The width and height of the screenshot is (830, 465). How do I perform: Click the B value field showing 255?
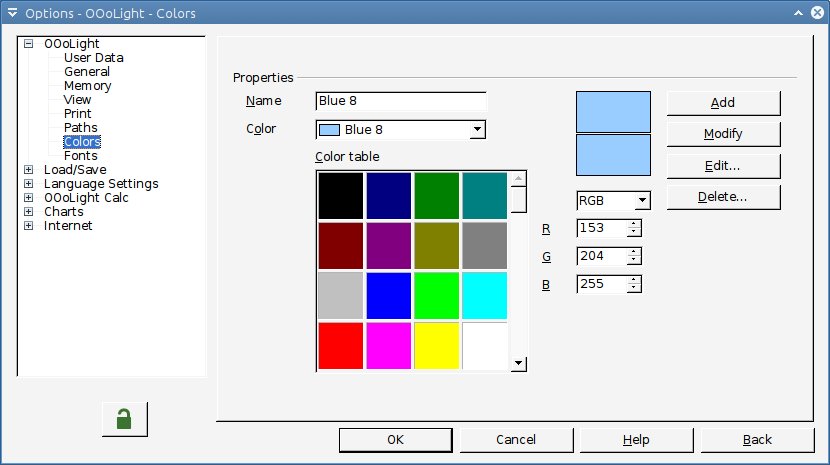(x=602, y=284)
